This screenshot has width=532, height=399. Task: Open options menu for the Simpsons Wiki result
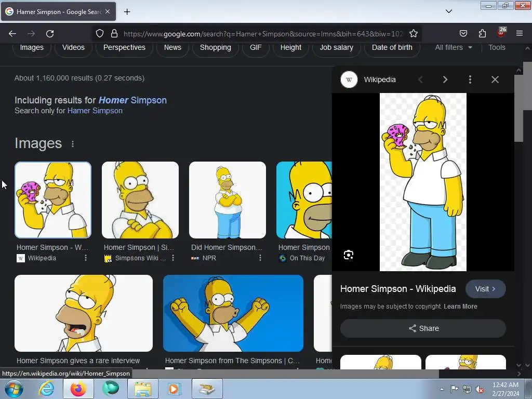(172, 258)
